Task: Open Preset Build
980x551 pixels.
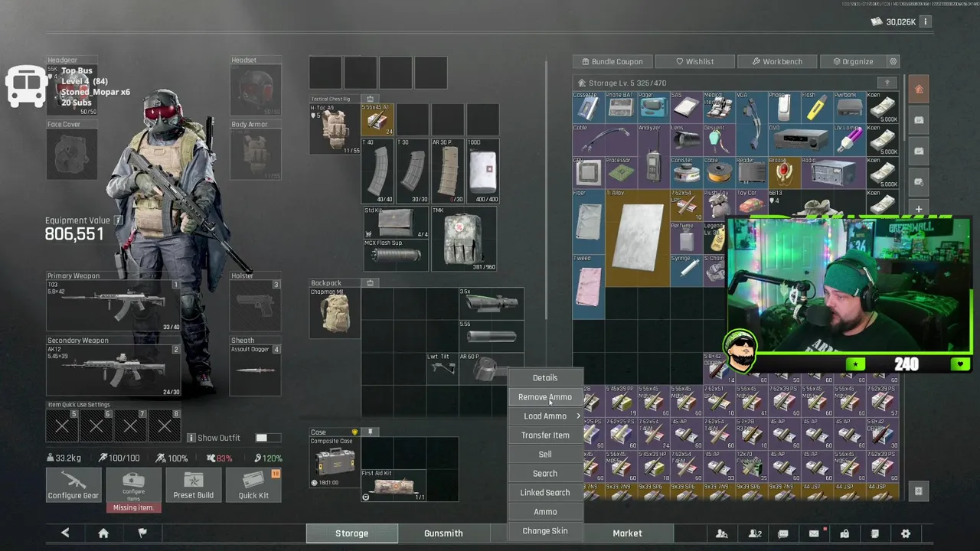Action: [x=193, y=485]
